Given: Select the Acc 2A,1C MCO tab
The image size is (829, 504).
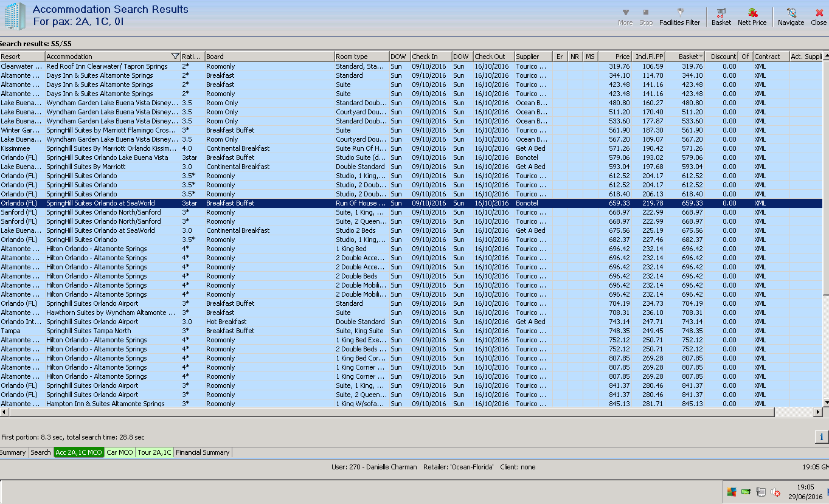Looking at the screenshot, I should (78, 452).
